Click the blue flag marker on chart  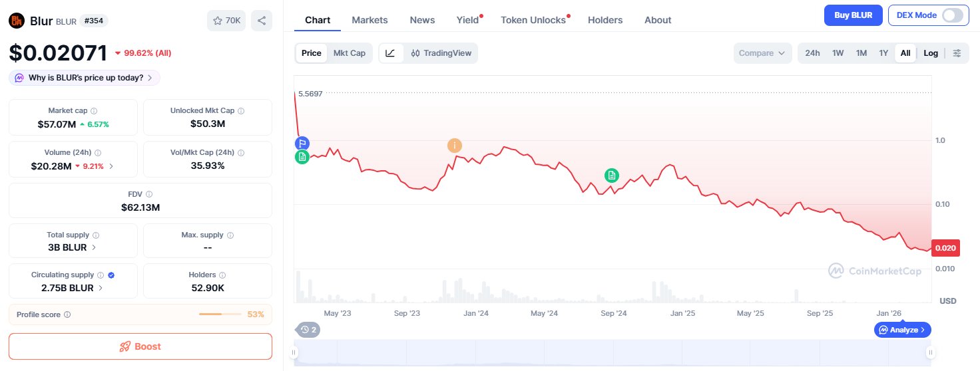coord(302,143)
